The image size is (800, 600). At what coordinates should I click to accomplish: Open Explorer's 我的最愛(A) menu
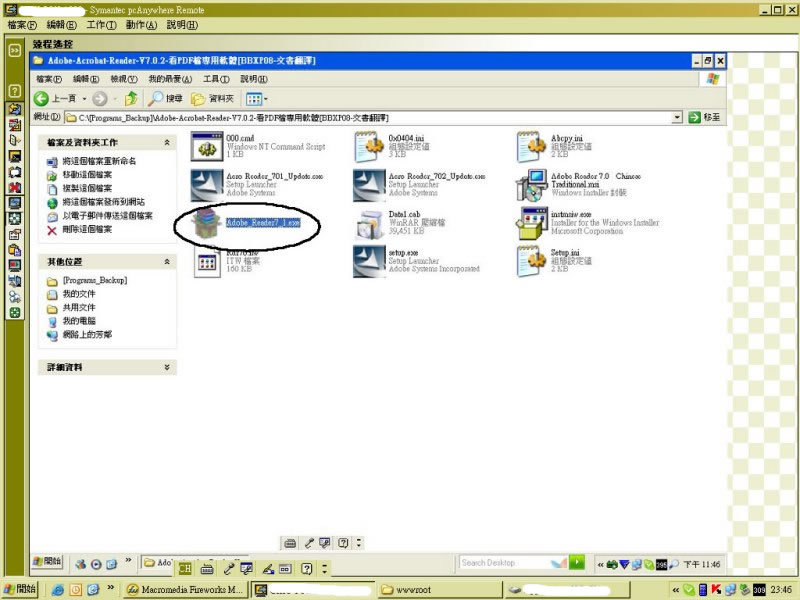pyautogui.click(x=170, y=79)
